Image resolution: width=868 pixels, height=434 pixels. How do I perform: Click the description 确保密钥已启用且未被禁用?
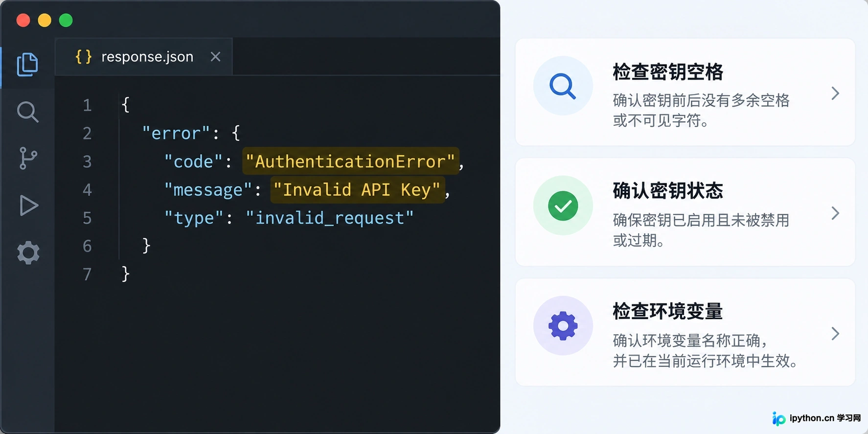click(701, 220)
